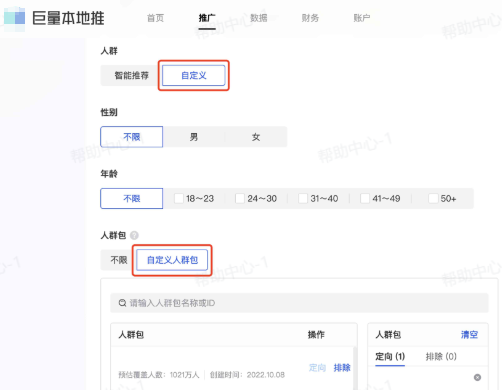Open the 推广 tab

pyautogui.click(x=207, y=18)
